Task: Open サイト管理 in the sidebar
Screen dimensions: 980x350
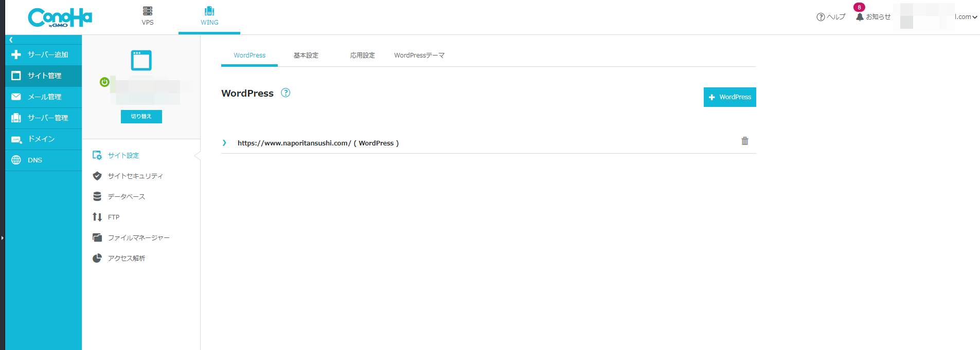Action: 43,76
